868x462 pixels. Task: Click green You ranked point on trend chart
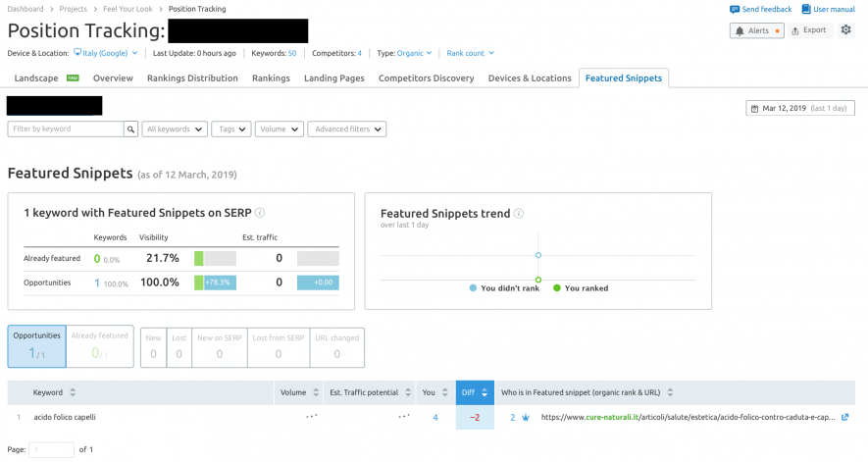538,280
